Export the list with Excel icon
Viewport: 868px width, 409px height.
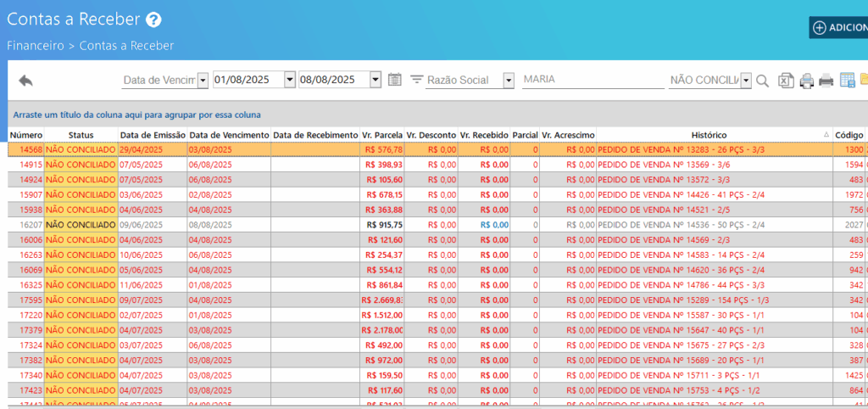click(786, 81)
